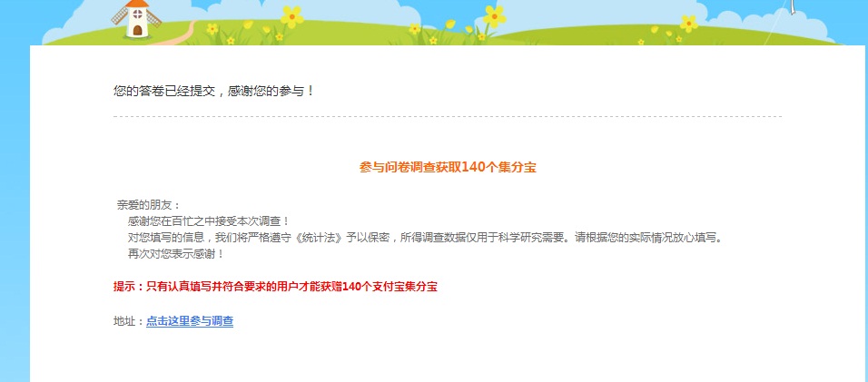Click the white cloud behind the center flower
The image size is (868, 382).
click(554, 12)
